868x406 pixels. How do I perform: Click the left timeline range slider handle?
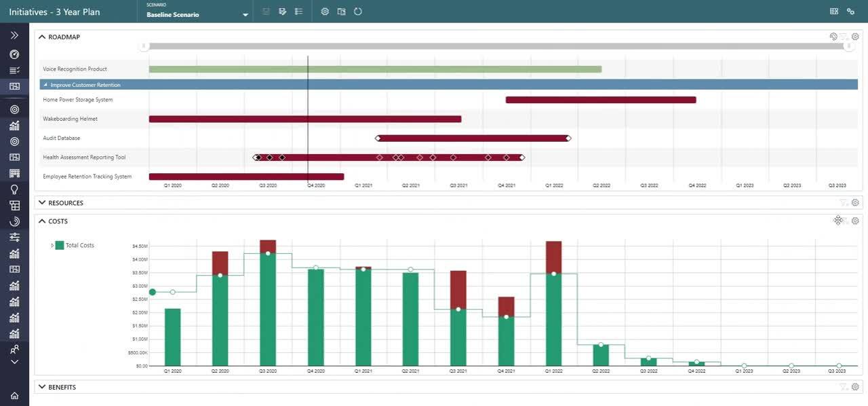click(144, 46)
